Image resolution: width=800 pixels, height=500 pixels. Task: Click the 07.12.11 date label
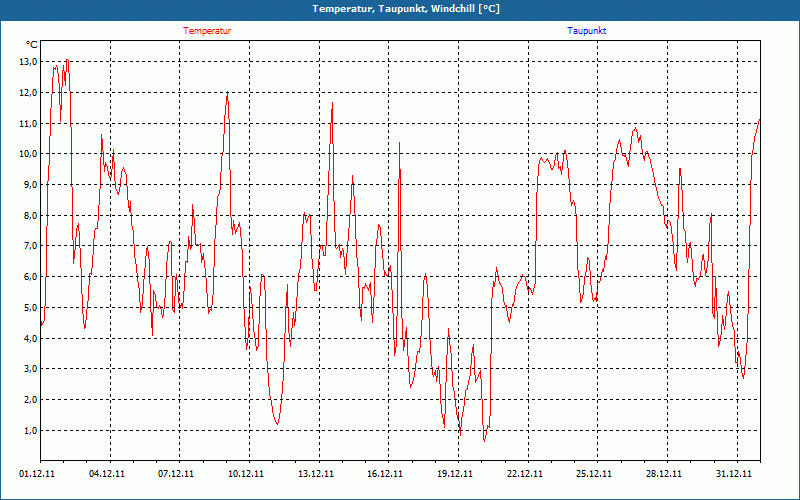coord(176,473)
